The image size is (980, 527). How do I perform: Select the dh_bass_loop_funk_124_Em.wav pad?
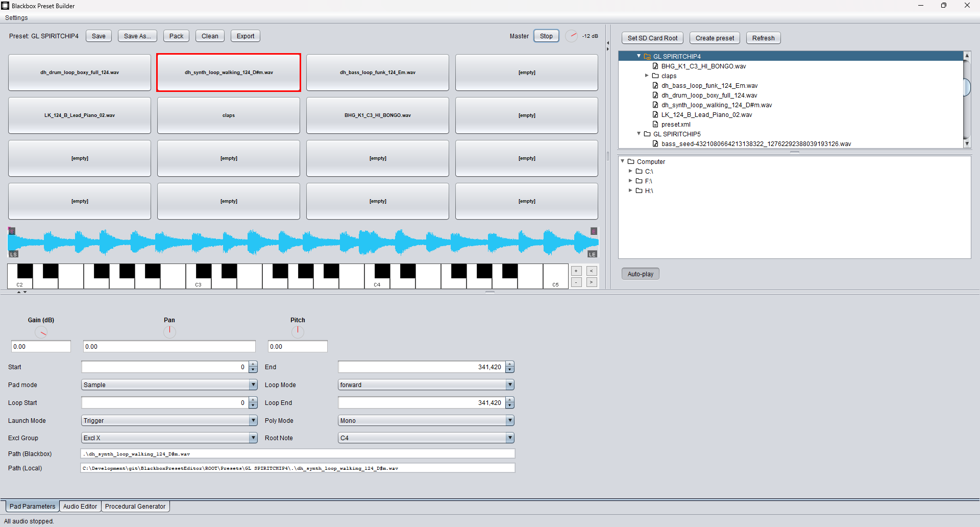tap(377, 72)
